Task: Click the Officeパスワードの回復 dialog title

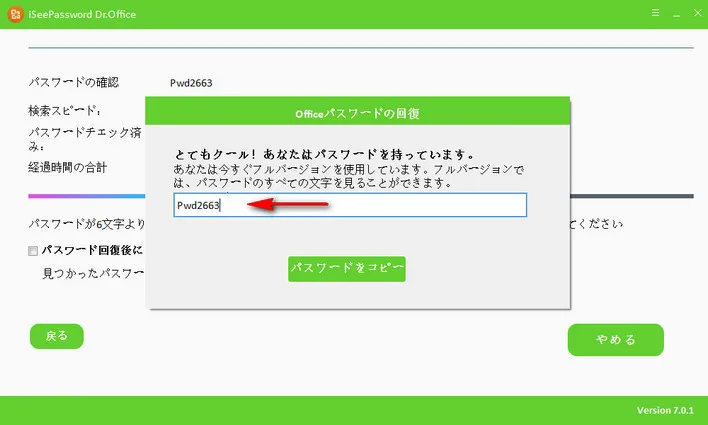Action: click(x=358, y=113)
